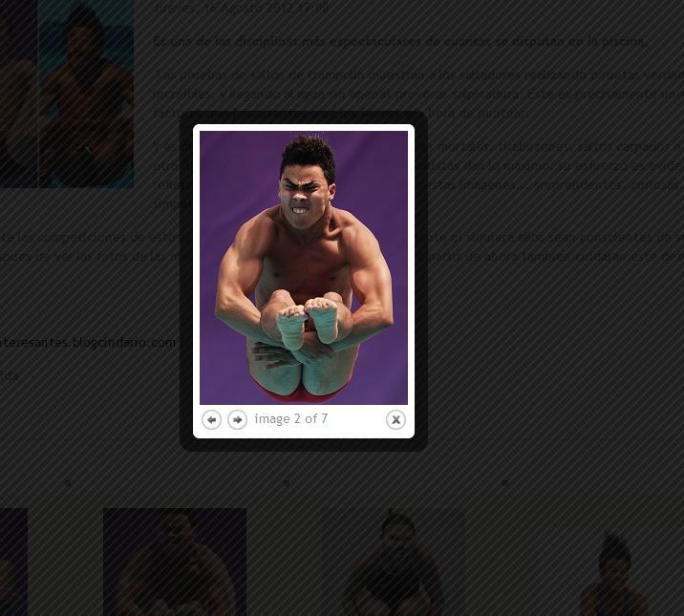
Task: Click the diver's feet in the enlarged photo
Action: point(309,322)
